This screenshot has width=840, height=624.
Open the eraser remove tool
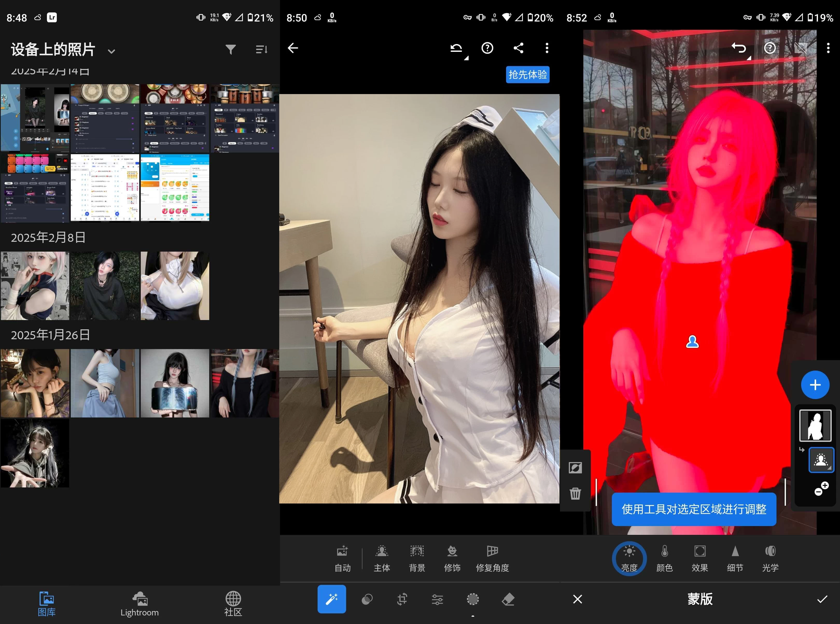(x=508, y=599)
